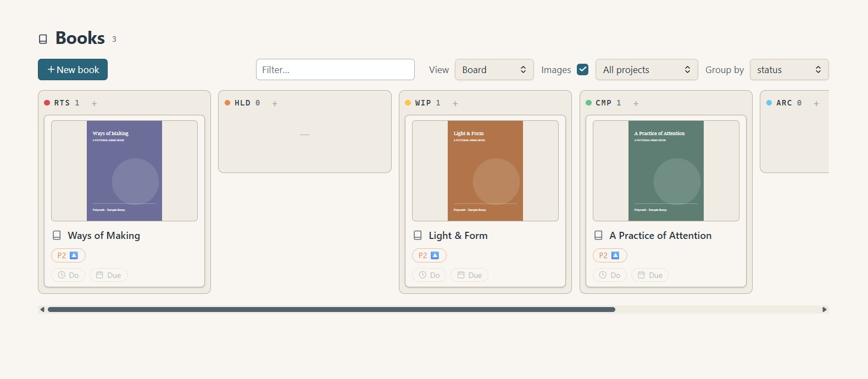
Task: Click the Light & Form card title
Action: 458,236
